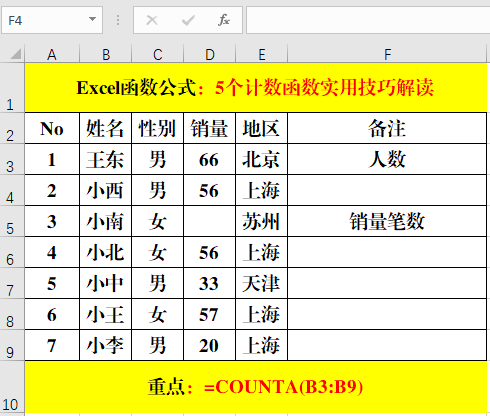Screen dimensions: 490x416
Task: Click the Cancel X formula icon
Action: [152, 20]
